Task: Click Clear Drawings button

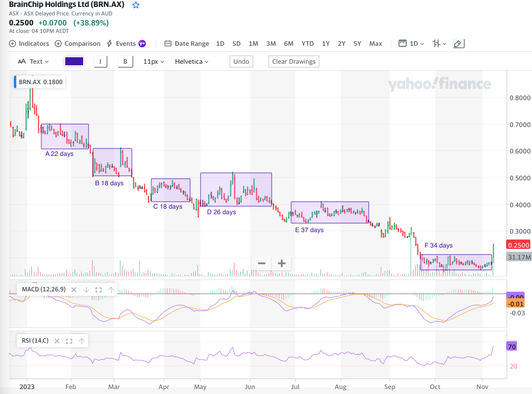Action: point(294,61)
